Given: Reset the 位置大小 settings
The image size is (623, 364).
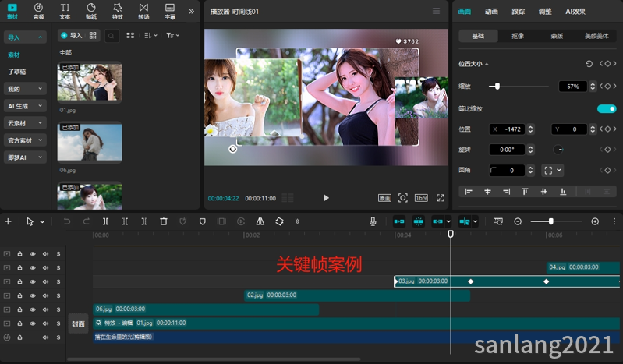Looking at the screenshot, I should coord(589,64).
